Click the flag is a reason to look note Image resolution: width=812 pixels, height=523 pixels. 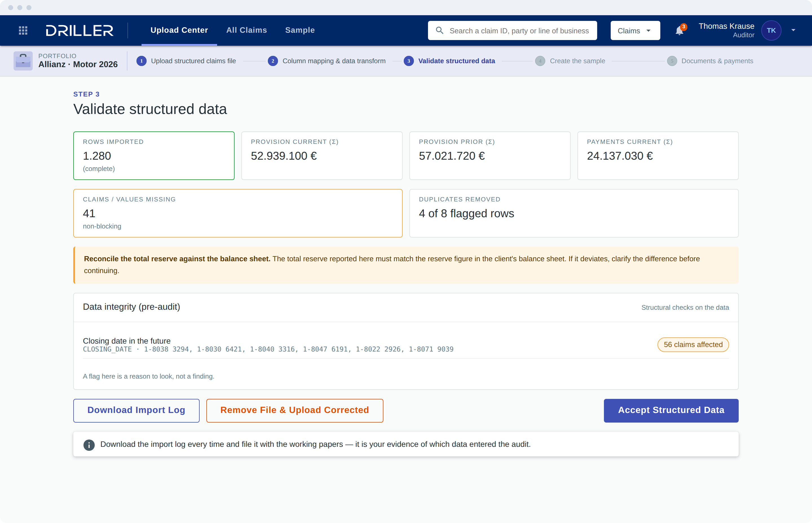tap(149, 377)
